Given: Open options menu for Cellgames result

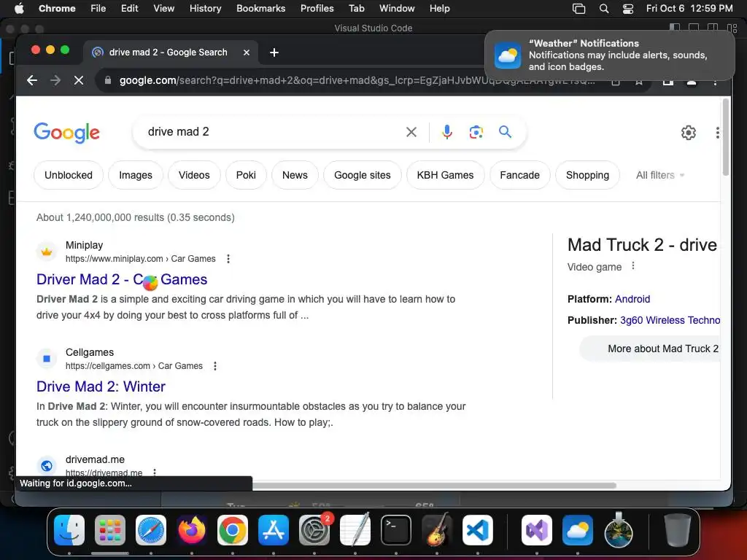Looking at the screenshot, I should pyautogui.click(x=215, y=366).
